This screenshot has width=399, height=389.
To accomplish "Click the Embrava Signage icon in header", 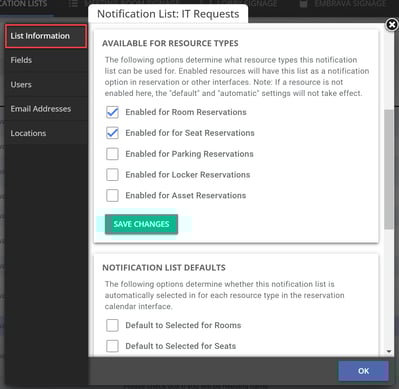I will pos(303,4).
